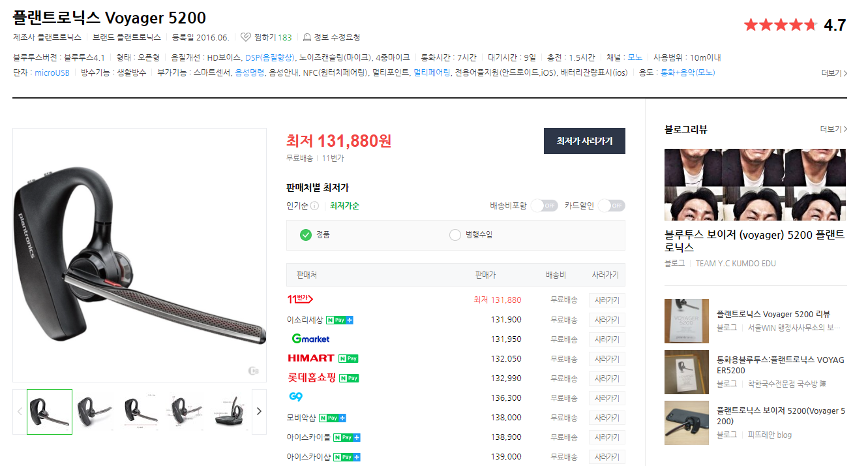Toggle the 카드할인 switch

pos(611,206)
